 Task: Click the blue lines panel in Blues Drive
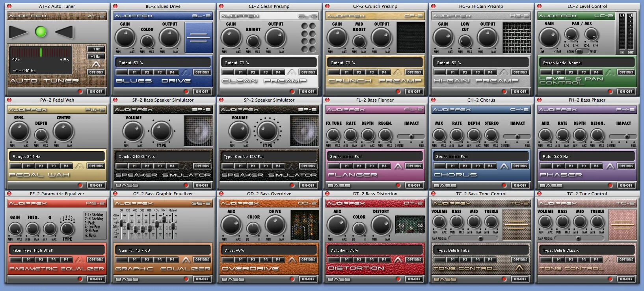(199, 37)
